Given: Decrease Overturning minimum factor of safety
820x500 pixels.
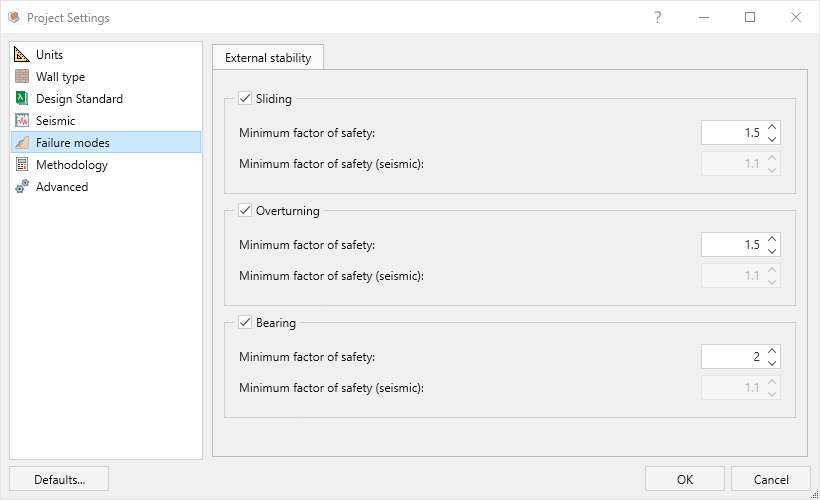Looking at the screenshot, I should coord(772,251).
